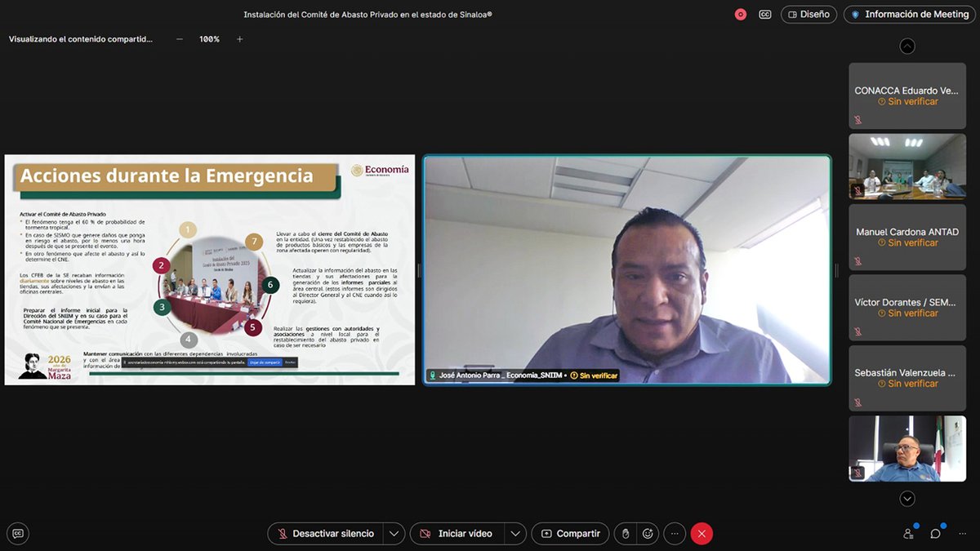Open more options ellipsis in meeting controls
The image size is (980, 551).
point(675,534)
